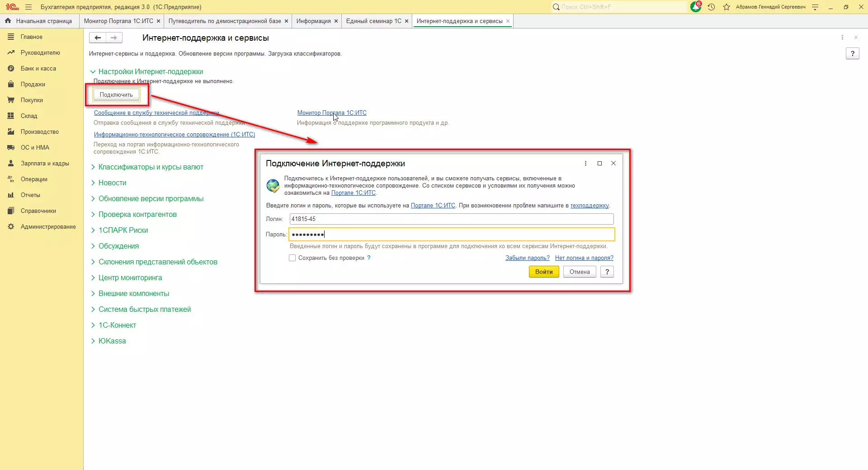Image resolution: width=868 pixels, height=470 pixels.
Task: Click the question hint next to Сохранить без проверки
Action: pos(369,258)
